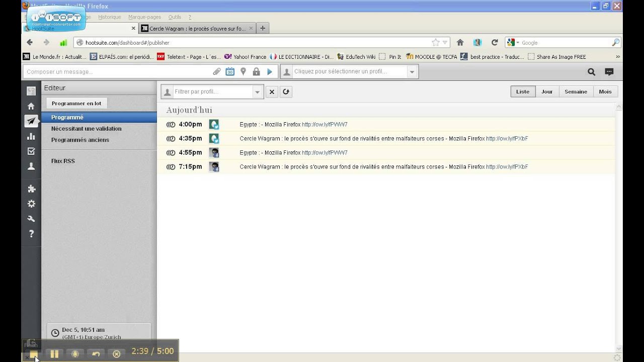The width and height of the screenshot is (644, 362).
Task: Click the attachment paperclip icon
Action: pyautogui.click(x=217, y=72)
